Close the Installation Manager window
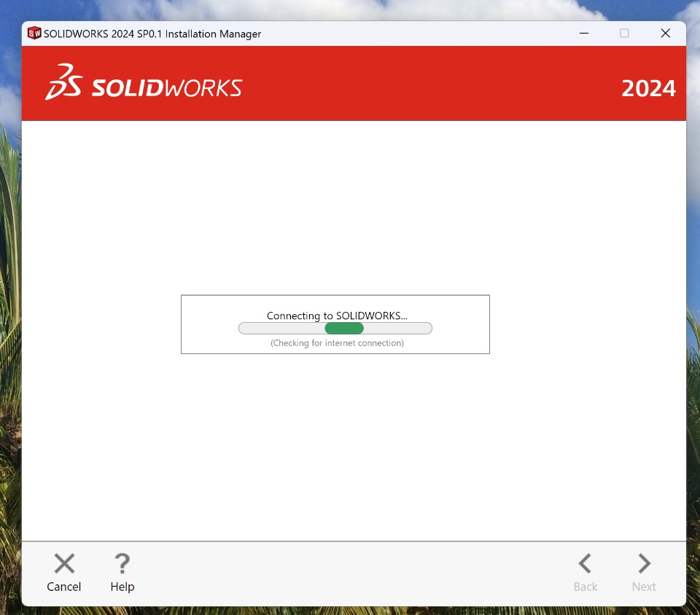This screenshot has width=700, height=615. click(x=665, y=34)
